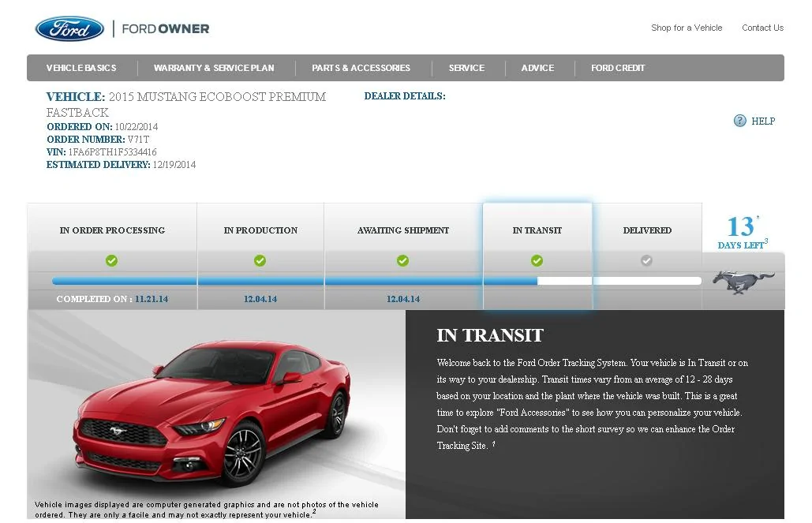This screenshot has height=523, width=812.
Task: Click the 2015 Mustang EcoBoost Premium vehicle title
Action: click(186, 104)
